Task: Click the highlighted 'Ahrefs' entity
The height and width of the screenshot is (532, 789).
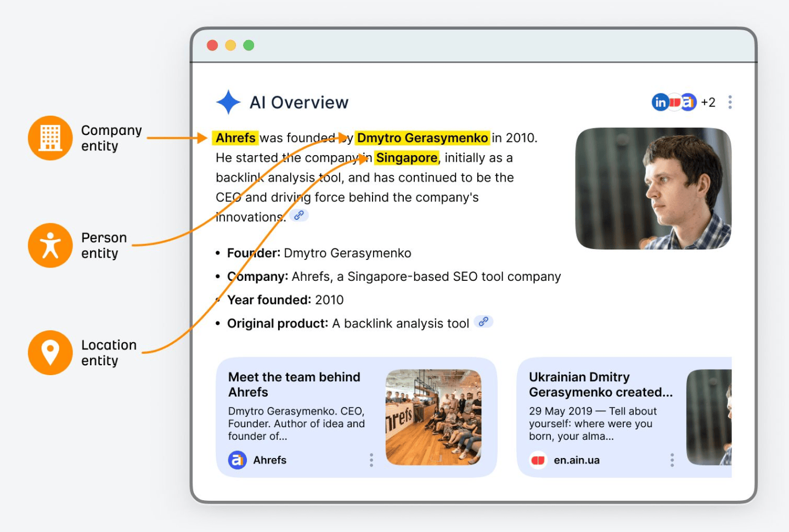Action: tap(235, 138)
